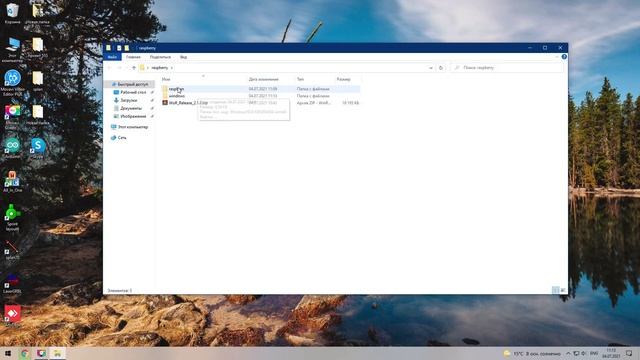Launch Sprint Layout desktop shortcut
Image resolution: width=640 pixels, height=360 pixels.
pyautogui.click(x=12, y=217)
